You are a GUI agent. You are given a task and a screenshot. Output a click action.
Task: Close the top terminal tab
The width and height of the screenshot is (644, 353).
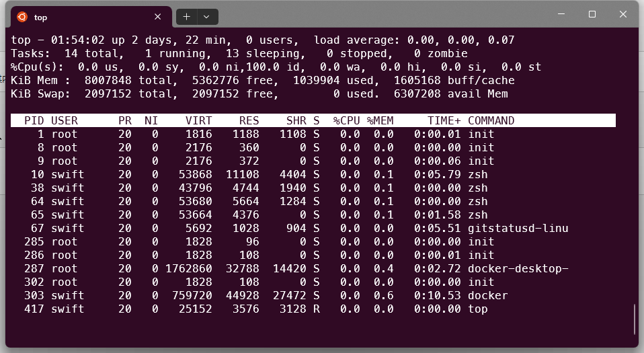click(x=158, y=17)
